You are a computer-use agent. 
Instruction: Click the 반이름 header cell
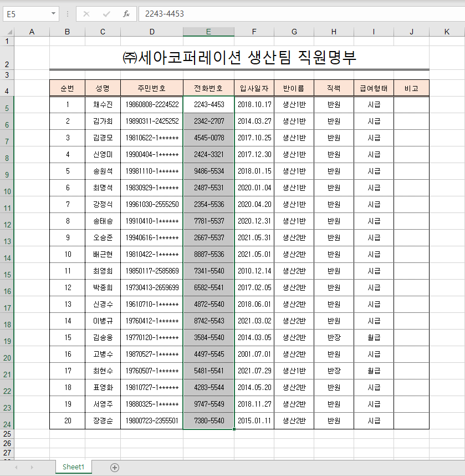click(x=294, y=88)
